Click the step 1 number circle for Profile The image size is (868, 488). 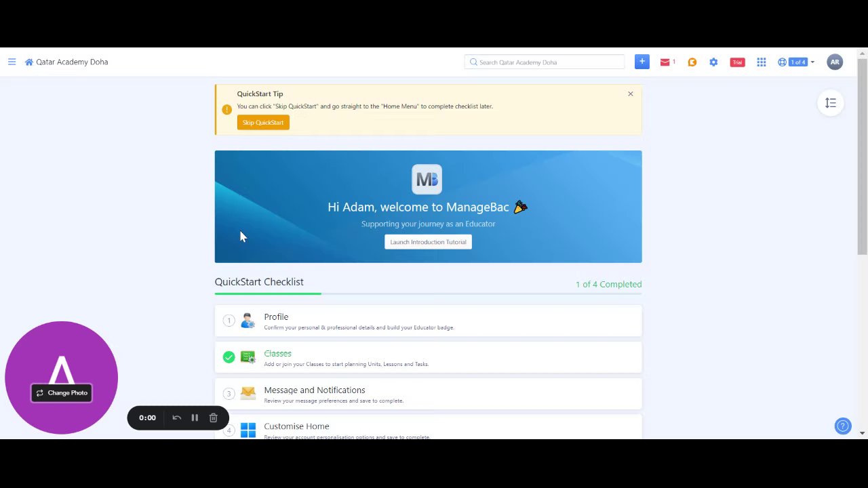point(229,321)
